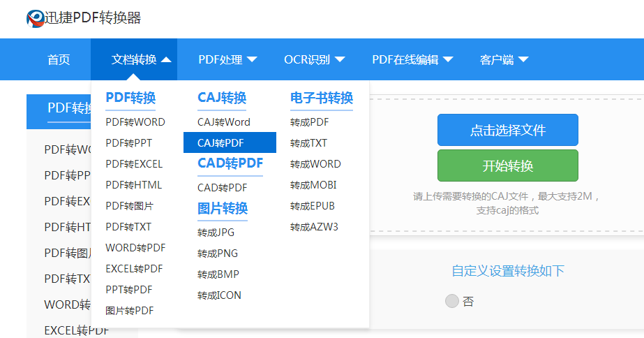Open the highlighted CAJ转PDF entry
The image size is (644, 338).
[x=230, y=142]
